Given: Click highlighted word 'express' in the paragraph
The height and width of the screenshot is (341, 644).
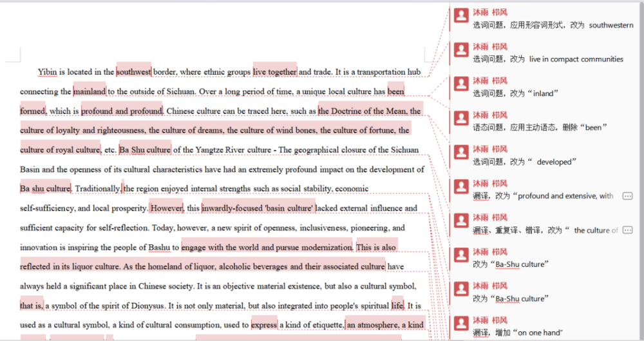Looking at the screenshot, I should point(264,325).
